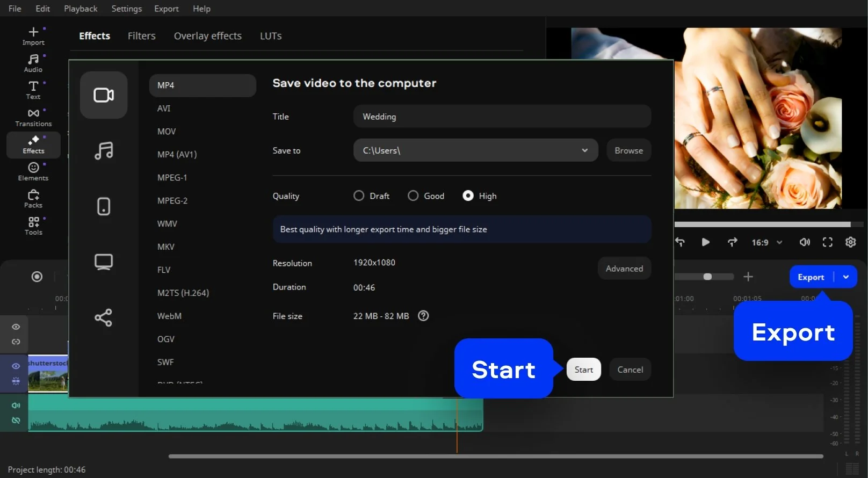Switch to the Overlay effects tab

[207, 36]
